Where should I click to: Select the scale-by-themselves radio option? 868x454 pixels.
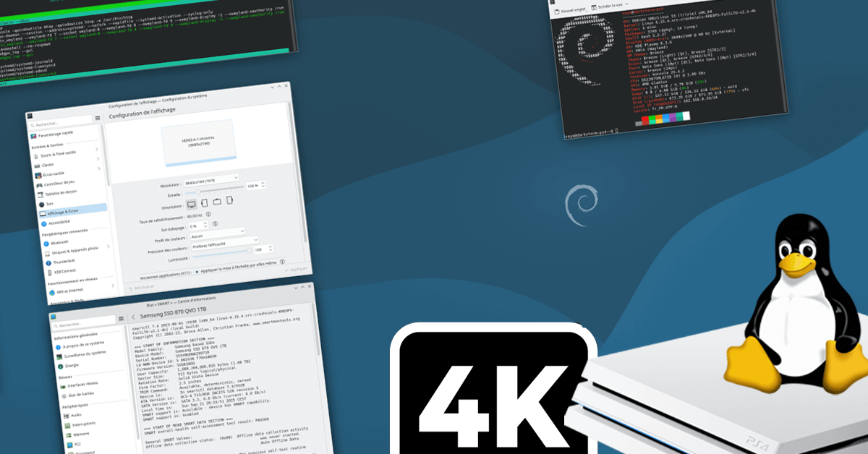197,271
